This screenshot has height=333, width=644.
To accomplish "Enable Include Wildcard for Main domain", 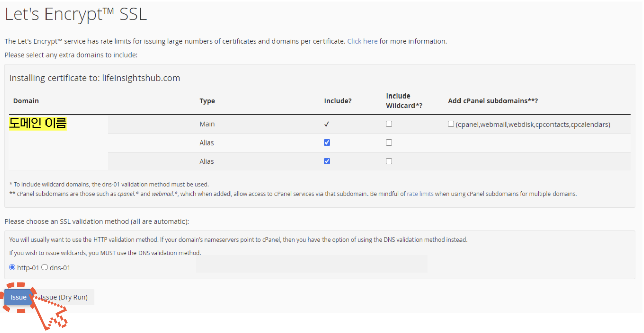I will tap(389, 124).
